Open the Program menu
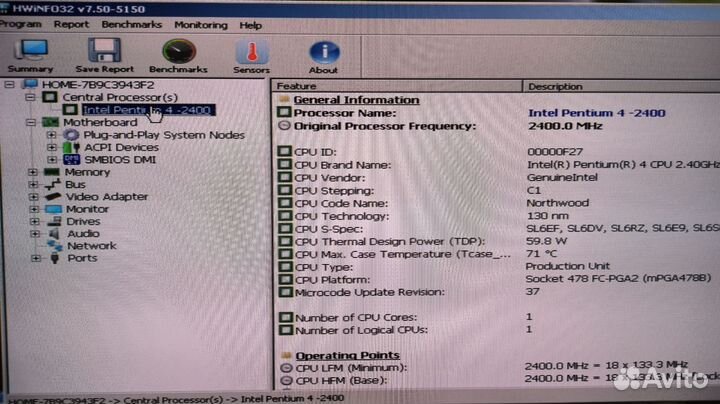The height and width of the screenshot is (404, 720). coord(21,24)
